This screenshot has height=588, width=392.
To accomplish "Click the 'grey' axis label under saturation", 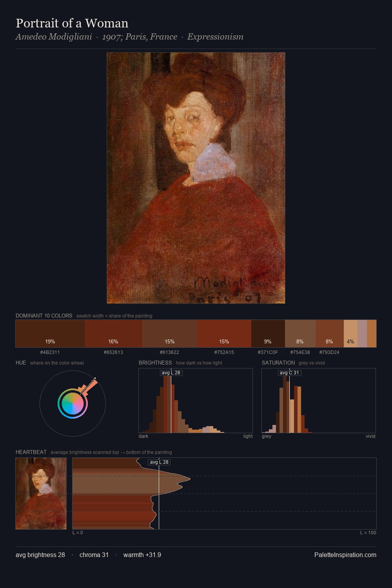I will 267,436.
